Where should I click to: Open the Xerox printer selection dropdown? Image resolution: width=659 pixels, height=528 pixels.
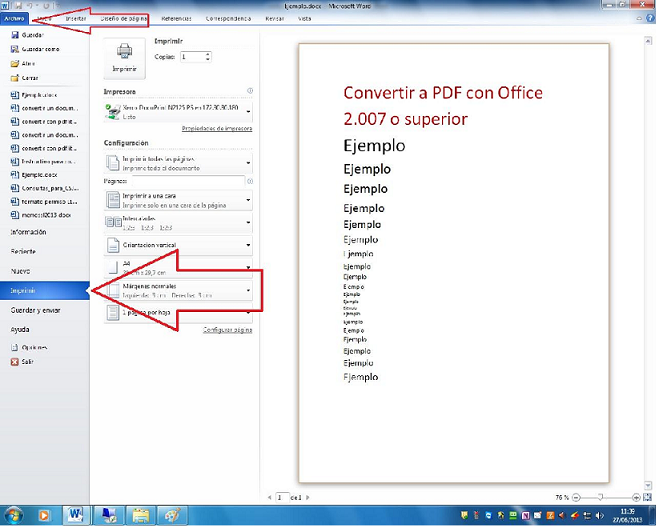coord(178,112)
